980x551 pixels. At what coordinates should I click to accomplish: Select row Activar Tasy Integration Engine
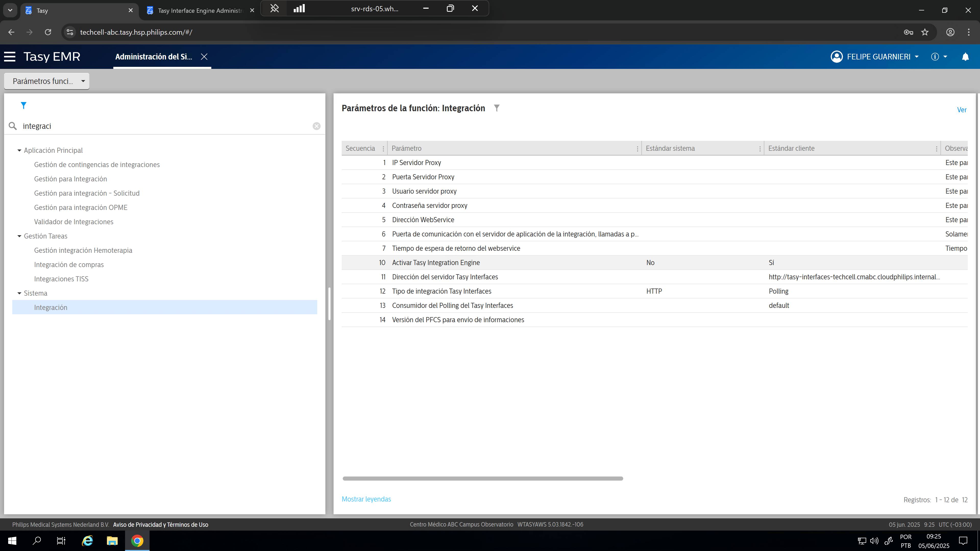tap(654, 263)
